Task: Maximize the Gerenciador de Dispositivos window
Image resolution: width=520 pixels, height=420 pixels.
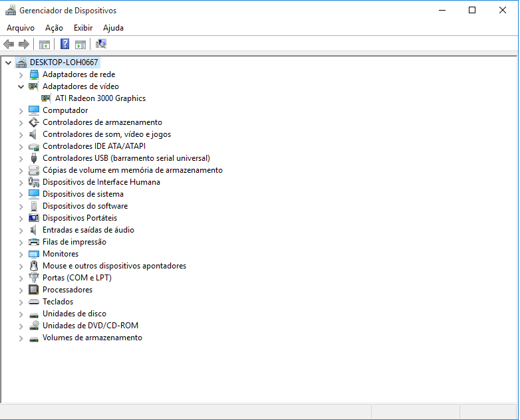Action: pyautogui.click(x=472, y=10)
